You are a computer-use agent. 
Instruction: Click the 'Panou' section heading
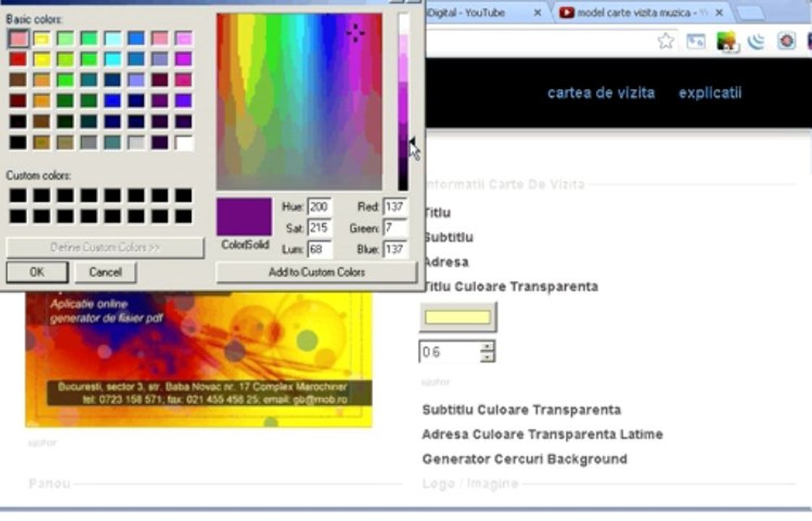pyautogui.click(x=49, y=483)
